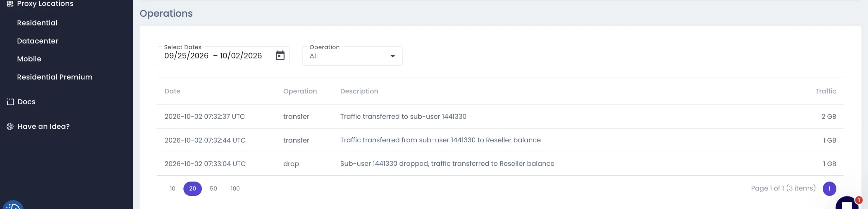Click the Select Dates range field
Viewport: 868px width, 209px height.
tap(223, 56)
